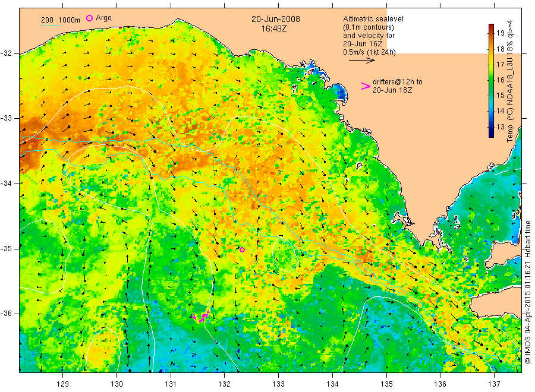
Task: Click the longitude axis label 132
Action: pyautogui.click(x=225, y=384)
